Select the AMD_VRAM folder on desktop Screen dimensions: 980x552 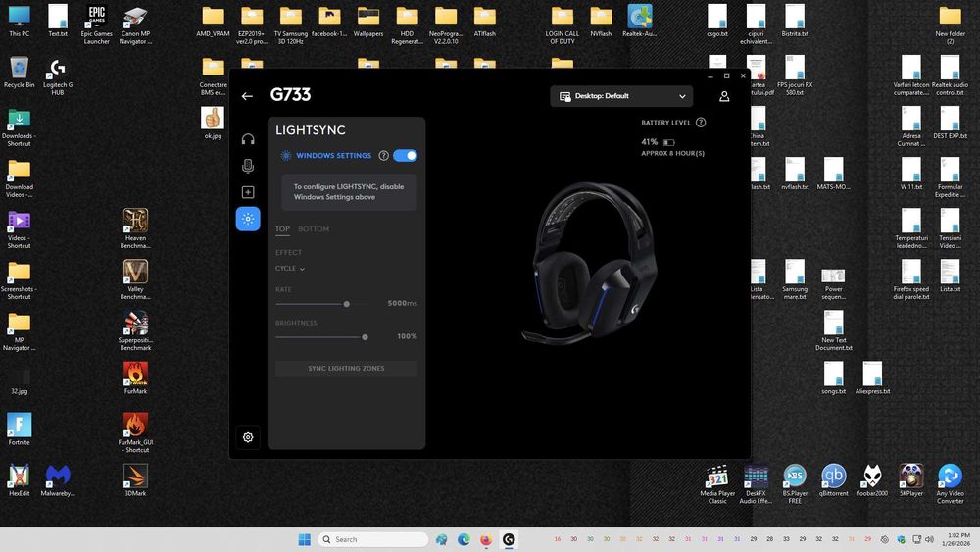(213, 22)
